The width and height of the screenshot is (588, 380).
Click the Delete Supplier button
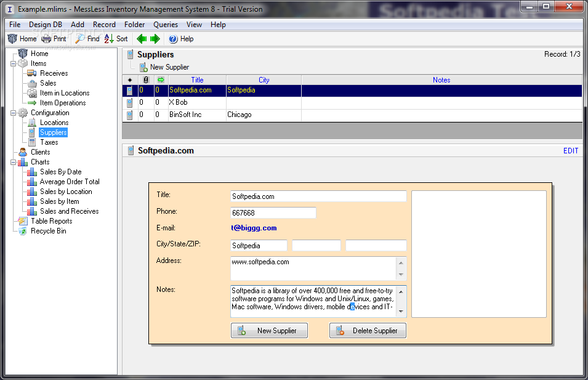click(x=368, y=331)
